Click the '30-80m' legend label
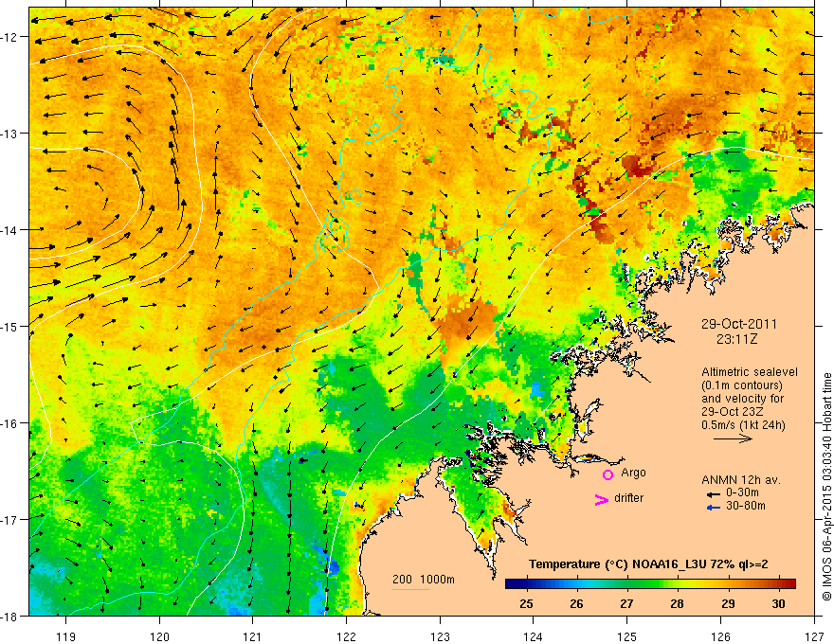 (746, 506)
